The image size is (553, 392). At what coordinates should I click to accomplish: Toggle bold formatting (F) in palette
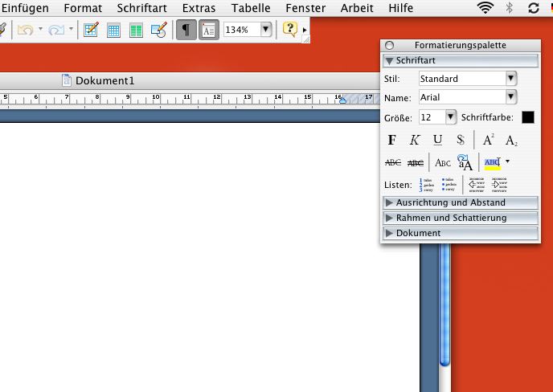point(392,140)
